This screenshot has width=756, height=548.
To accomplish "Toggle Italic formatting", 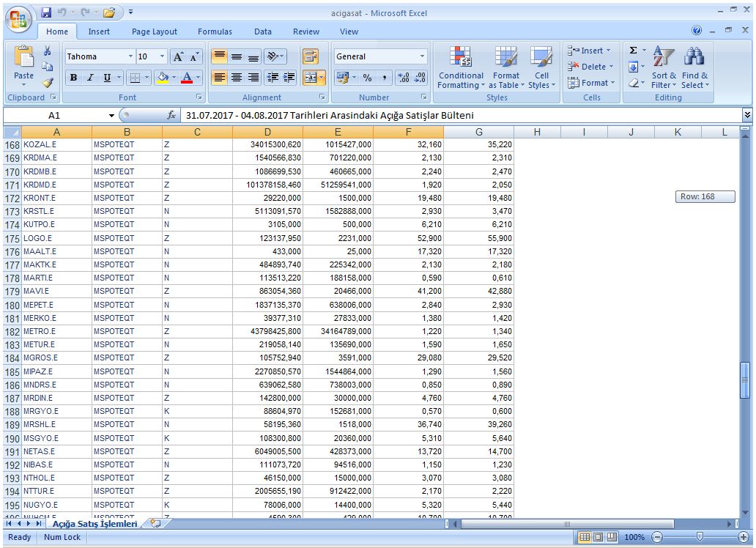I will (90, 77).
